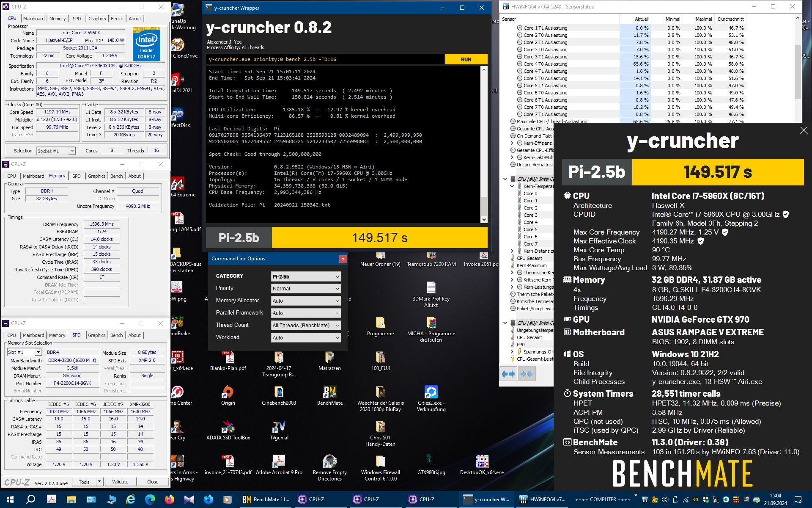
Task: Click the HWiNFO sensor list scrollbar
Action: point(798,72)
